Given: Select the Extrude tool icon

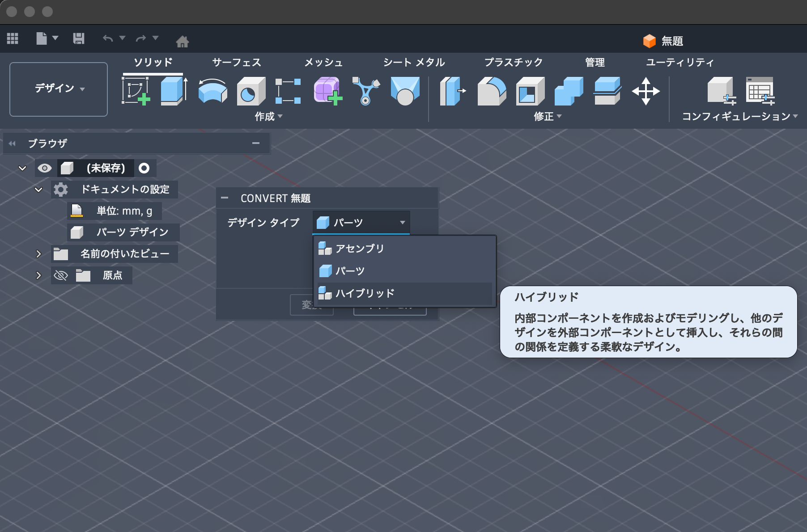Looking at the screenshot, I should [x=174, y=91].
